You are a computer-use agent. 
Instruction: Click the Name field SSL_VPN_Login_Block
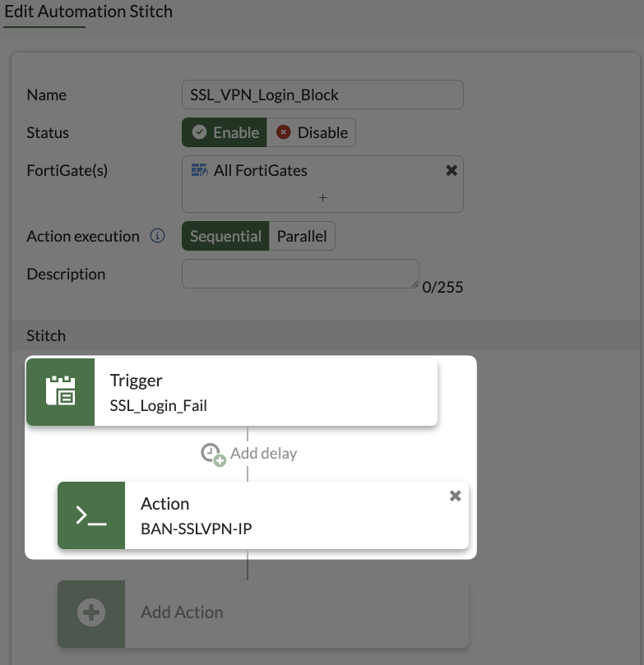point(322,95)
